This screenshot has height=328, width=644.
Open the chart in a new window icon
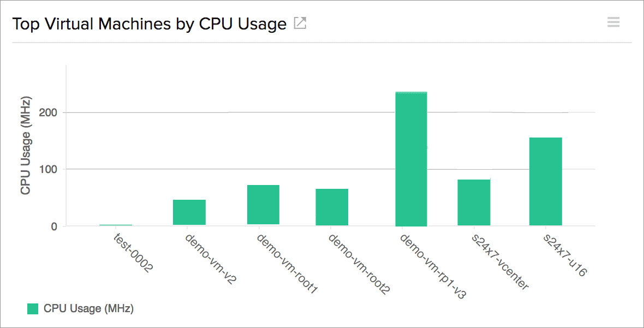click(x=300, y=23)
